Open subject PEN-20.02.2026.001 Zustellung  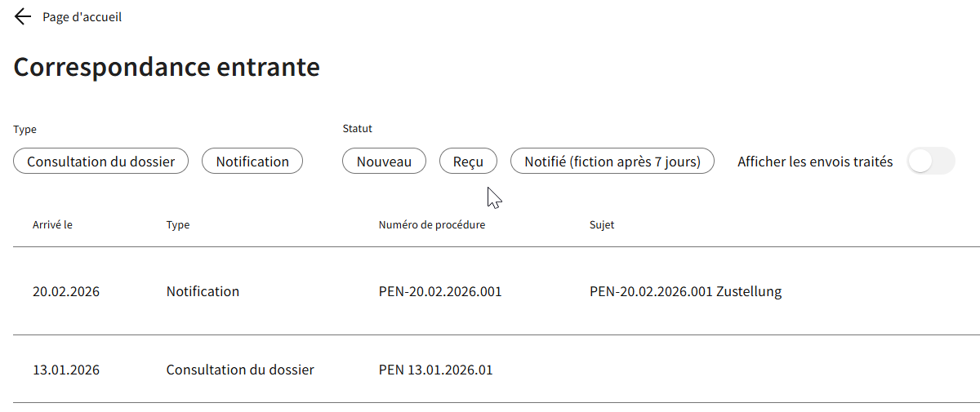[685, 291]
